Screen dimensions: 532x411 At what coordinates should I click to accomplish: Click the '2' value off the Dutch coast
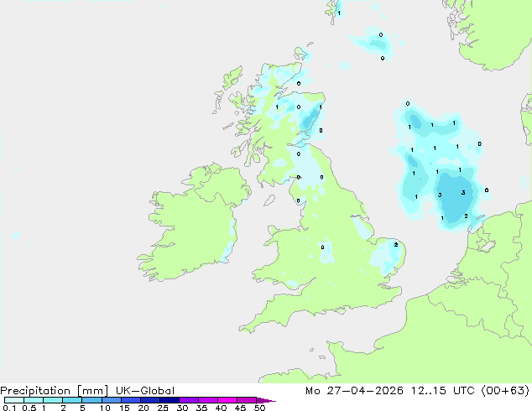466,216
